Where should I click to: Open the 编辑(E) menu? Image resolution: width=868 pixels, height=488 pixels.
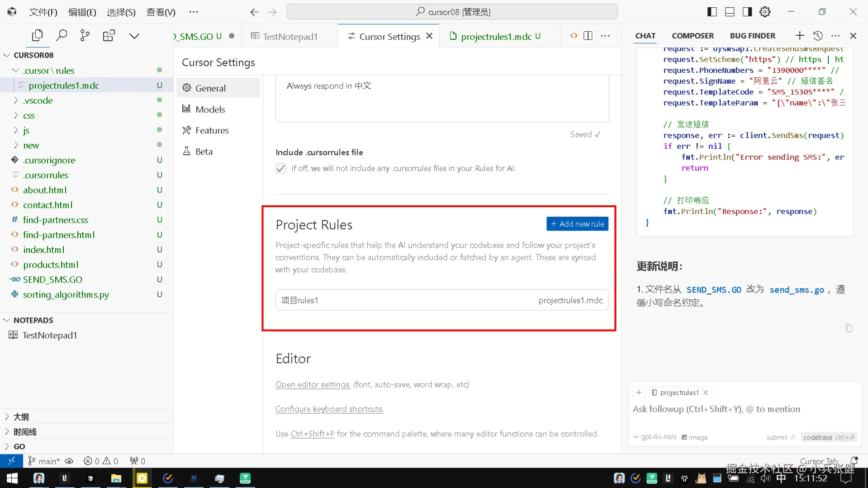[x=82, y=12]
